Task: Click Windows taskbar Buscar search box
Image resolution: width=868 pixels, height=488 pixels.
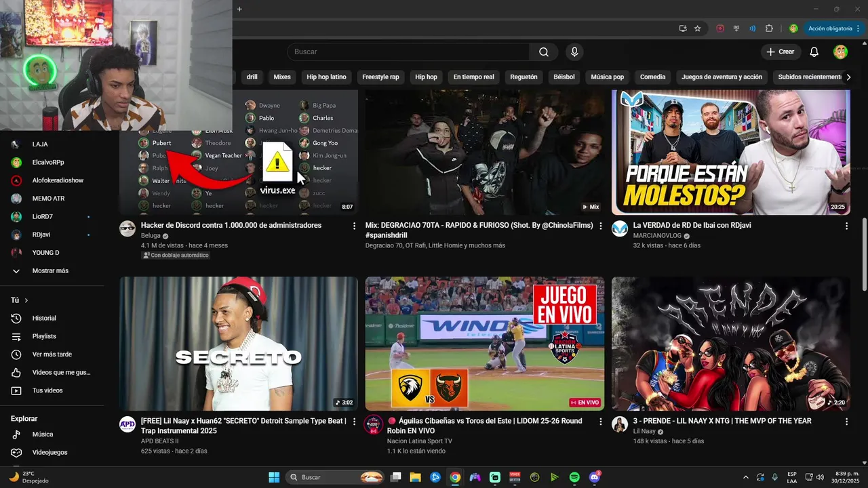Action: (336, 477)
